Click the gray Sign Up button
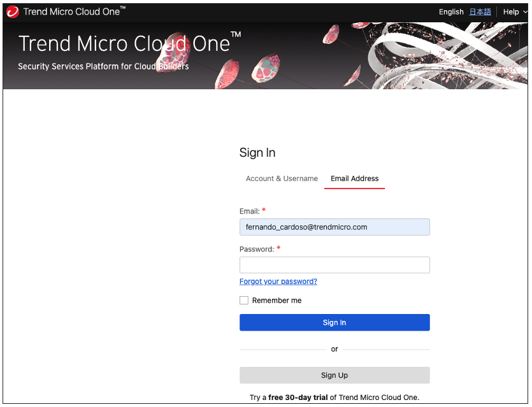Screen dimensions: 532x407 tap(334, 375)
